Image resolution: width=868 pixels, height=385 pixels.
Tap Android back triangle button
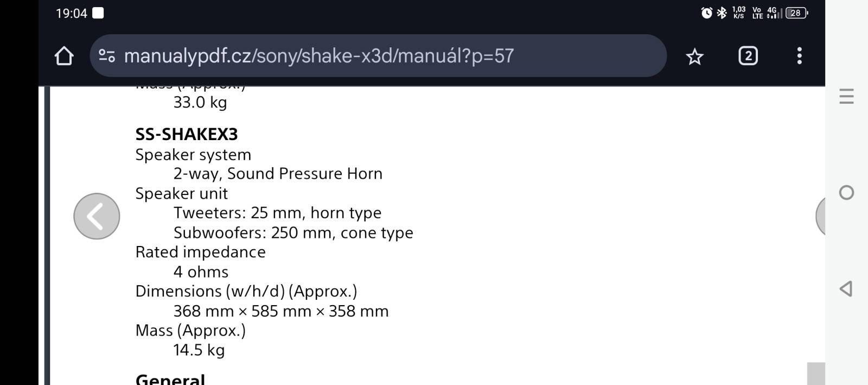coord(846,289)
